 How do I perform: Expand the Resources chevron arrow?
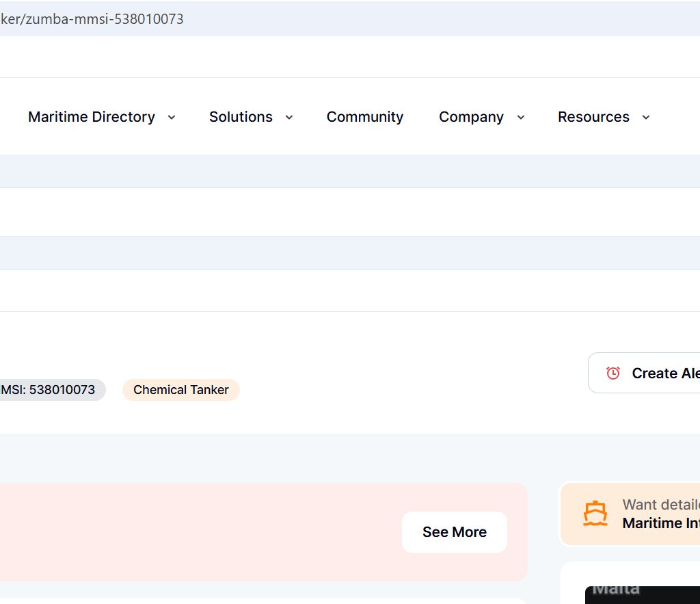(646, 118)
